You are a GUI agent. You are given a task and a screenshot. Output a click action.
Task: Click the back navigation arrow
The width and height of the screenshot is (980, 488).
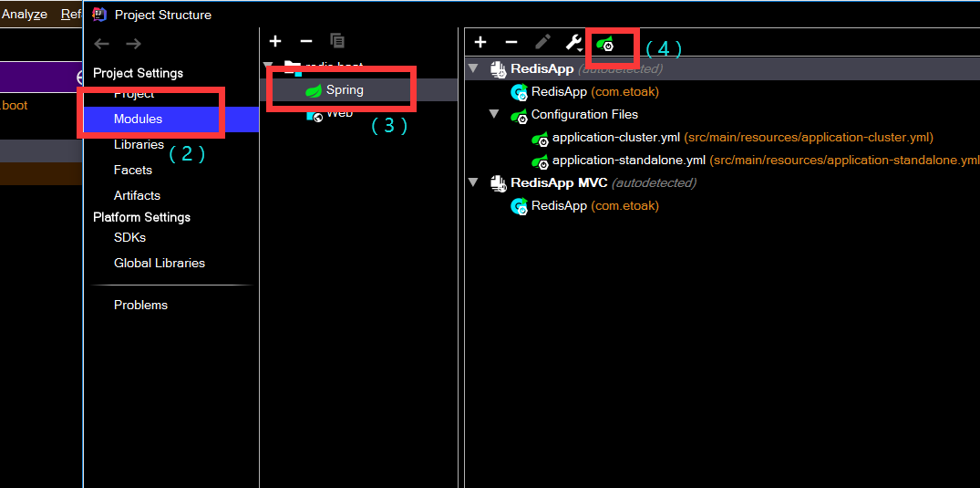[102, 44]
